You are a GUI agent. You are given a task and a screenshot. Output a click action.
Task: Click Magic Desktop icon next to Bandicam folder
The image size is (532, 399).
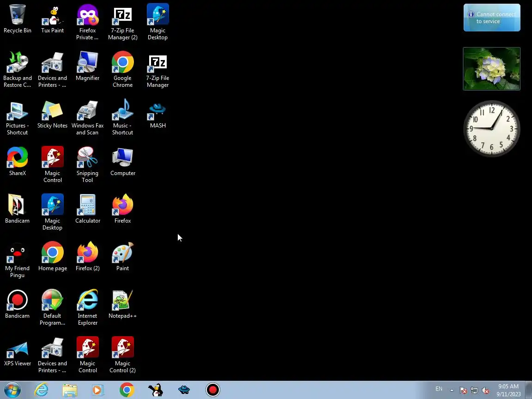tap(52, 212)
